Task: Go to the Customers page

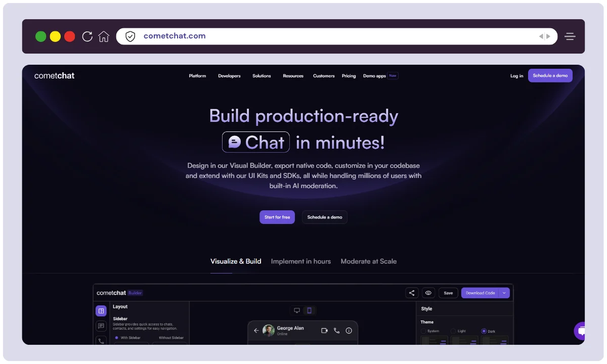Action: [x=324, y=76]
